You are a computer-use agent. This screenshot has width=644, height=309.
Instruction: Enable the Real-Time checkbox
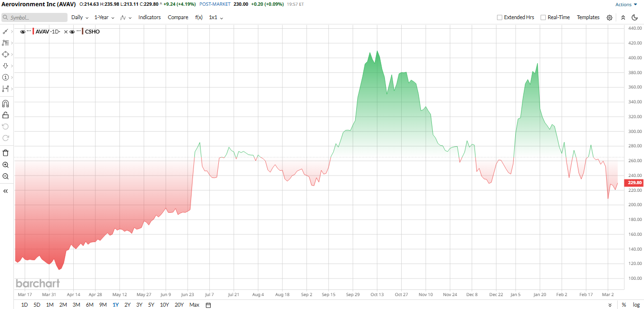[x=543, y=17]
